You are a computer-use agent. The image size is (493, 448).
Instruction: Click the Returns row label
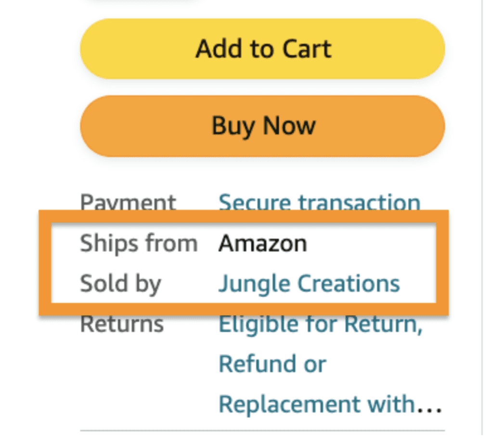121,323
